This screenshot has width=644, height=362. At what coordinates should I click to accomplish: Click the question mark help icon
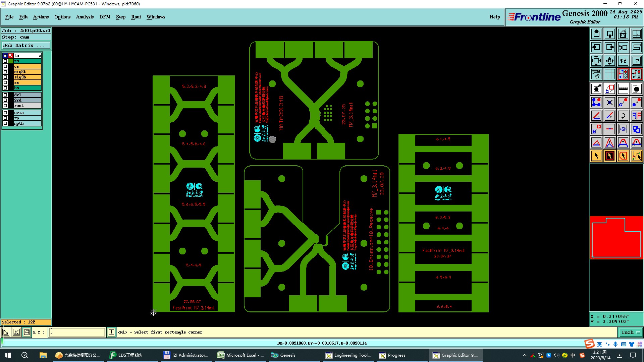point(636,61)
